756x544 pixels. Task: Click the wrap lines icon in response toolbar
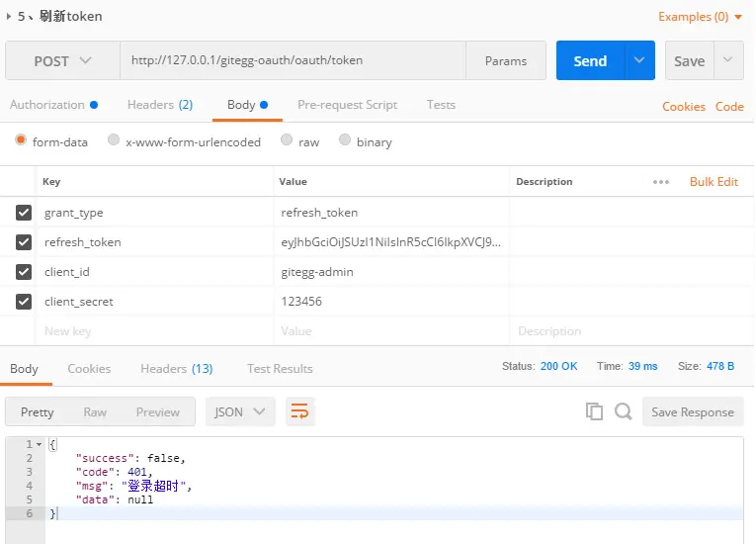point(299,411)
